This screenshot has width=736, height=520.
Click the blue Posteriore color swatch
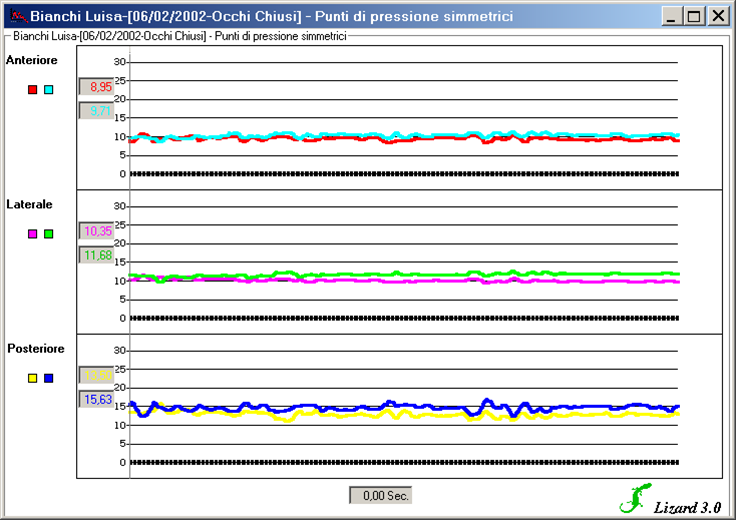[x=49, y=378]
